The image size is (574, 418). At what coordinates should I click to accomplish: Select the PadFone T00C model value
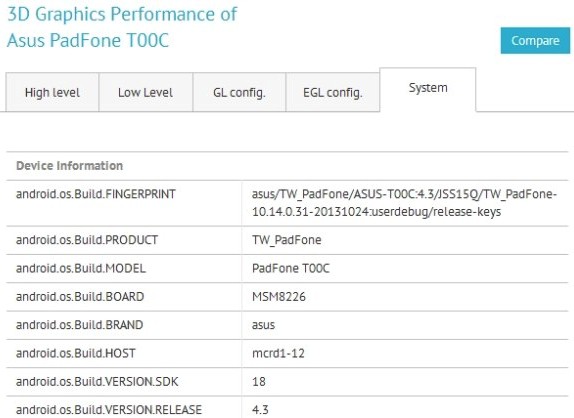coord(291,268)
